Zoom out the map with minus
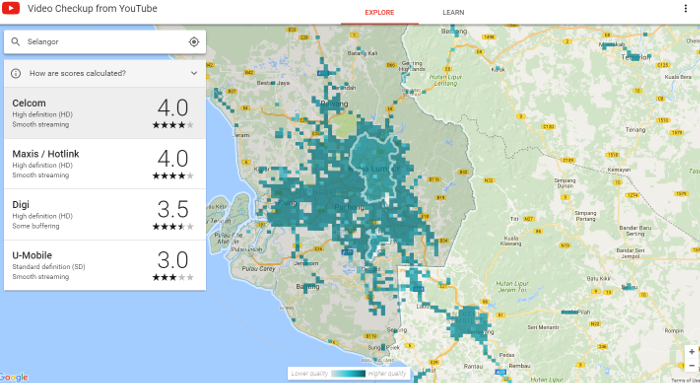Image resolution: width=700 pixels, height=383 pixels. (692, 366)
